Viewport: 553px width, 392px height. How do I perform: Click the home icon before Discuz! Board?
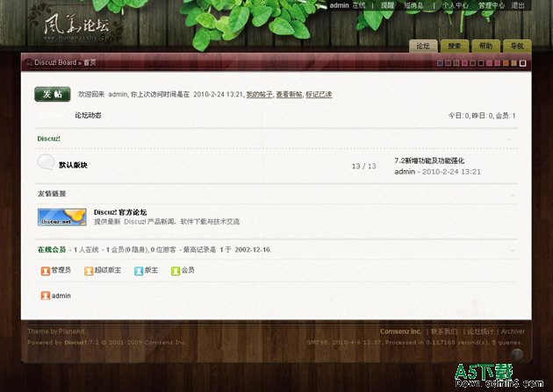coord(29,62)
